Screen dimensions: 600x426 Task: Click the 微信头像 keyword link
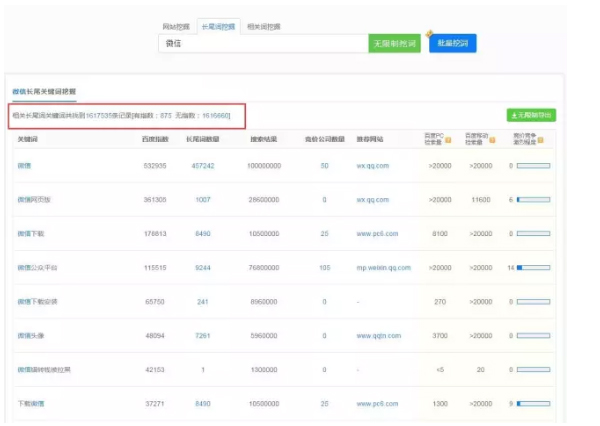click(x=32, y=336)
